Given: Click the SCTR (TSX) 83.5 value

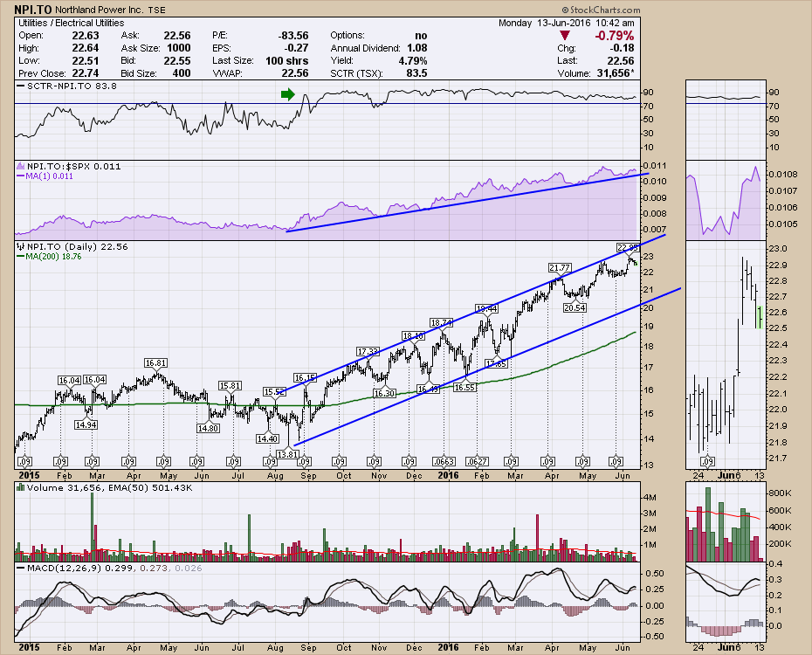Looking at the screenshot, I should [x=416, y=73].
